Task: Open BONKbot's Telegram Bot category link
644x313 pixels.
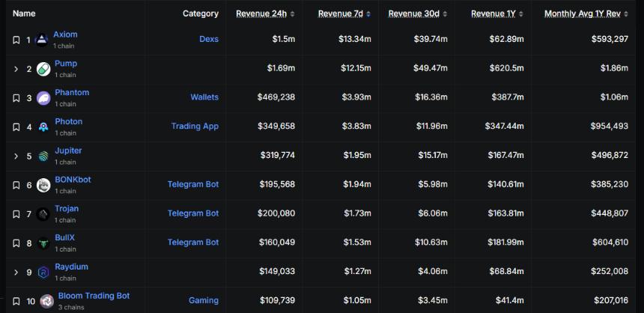Action: point(193,184)
